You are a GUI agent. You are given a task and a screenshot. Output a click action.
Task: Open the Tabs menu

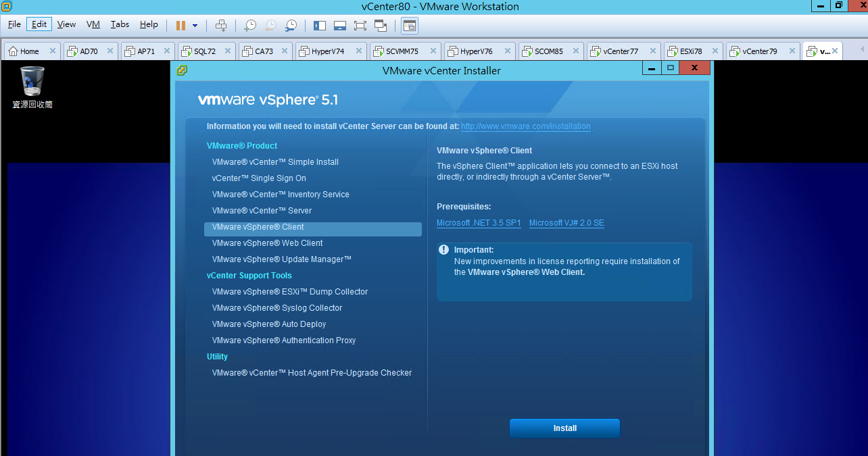[120, 24]
